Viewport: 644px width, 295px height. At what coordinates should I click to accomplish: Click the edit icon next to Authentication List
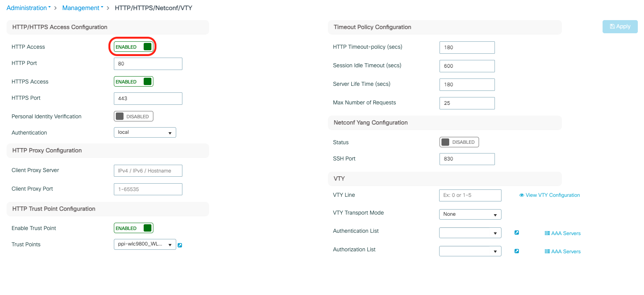coord(517,233)
